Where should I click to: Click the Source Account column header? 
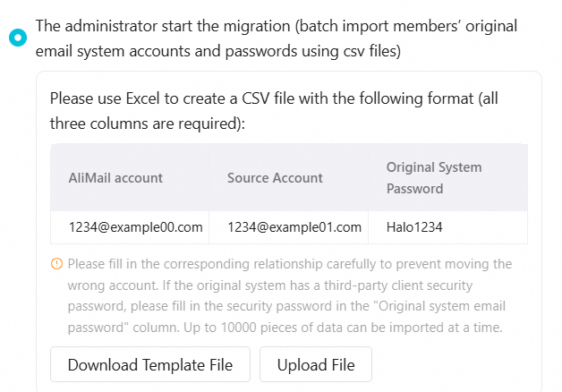(x=288, y=178)
